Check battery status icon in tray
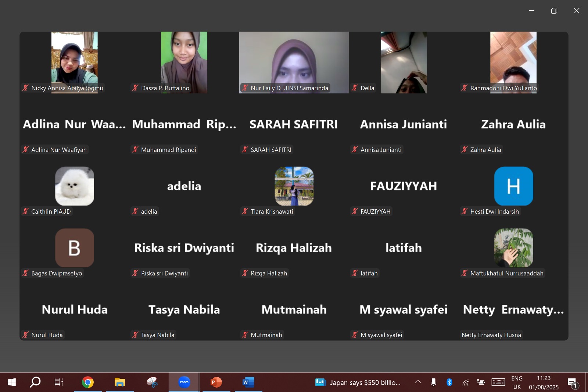 coord(481,382)
